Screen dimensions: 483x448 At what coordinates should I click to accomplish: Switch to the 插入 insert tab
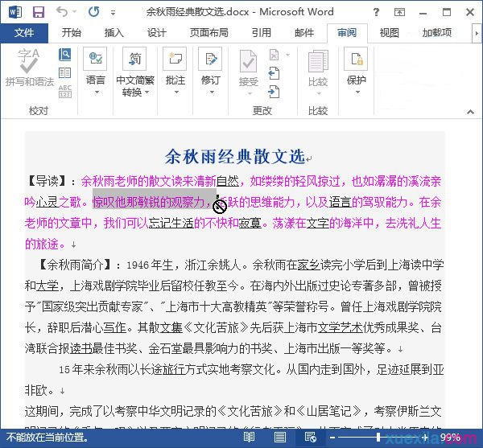point(114,33)
